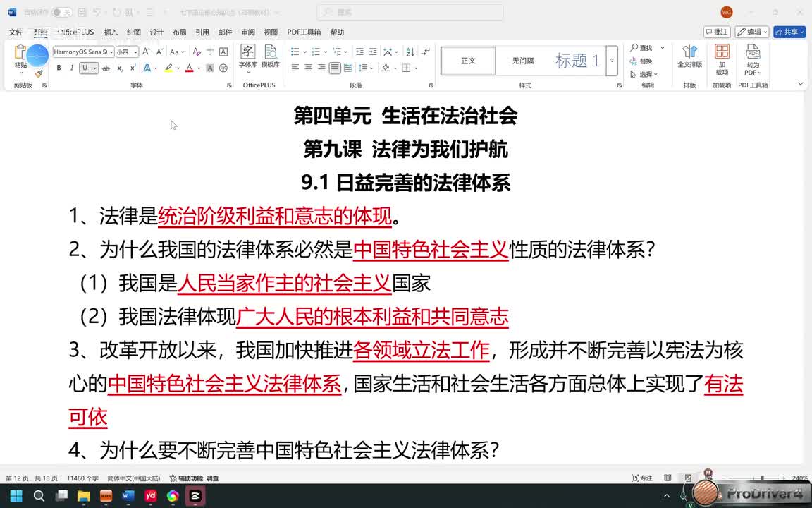Screen dimensions: 812x508
Task: Apply multilevel list icon
Action: (337, 52)
